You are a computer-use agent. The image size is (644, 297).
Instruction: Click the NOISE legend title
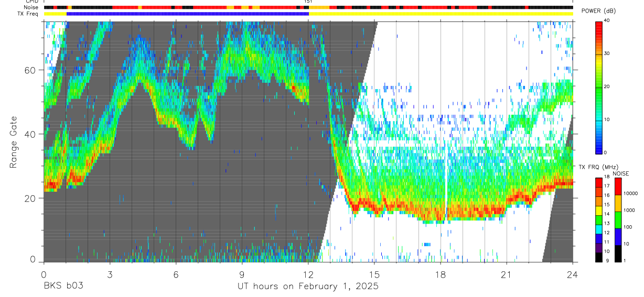coord(621,173)
